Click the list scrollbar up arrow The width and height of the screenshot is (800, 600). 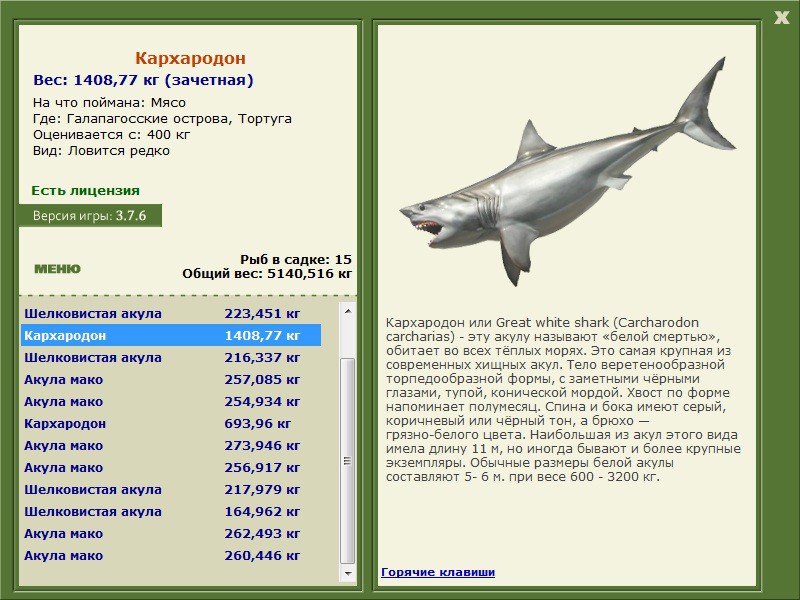348,311
